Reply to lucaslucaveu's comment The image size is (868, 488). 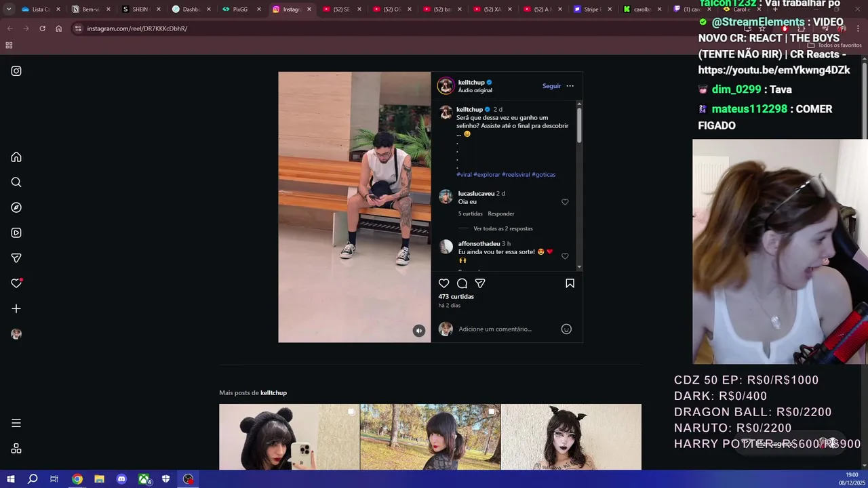(x=501, y=213)
